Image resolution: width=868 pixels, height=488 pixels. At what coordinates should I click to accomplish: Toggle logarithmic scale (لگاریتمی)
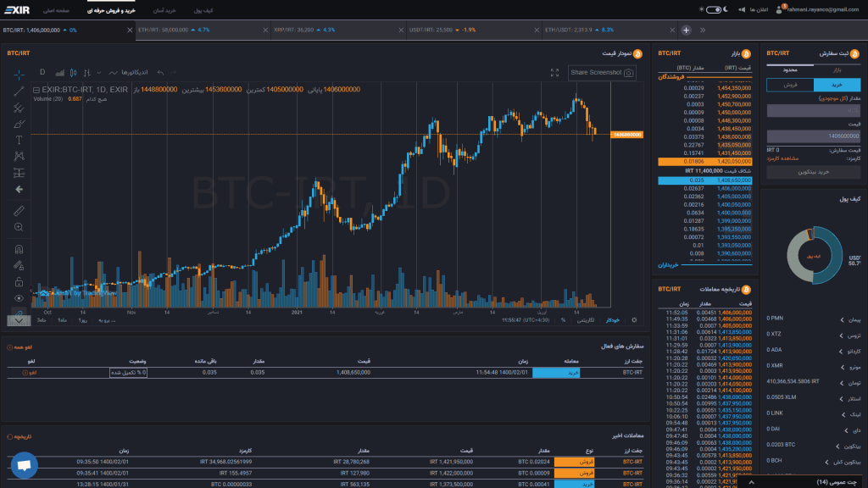[585, 319]
